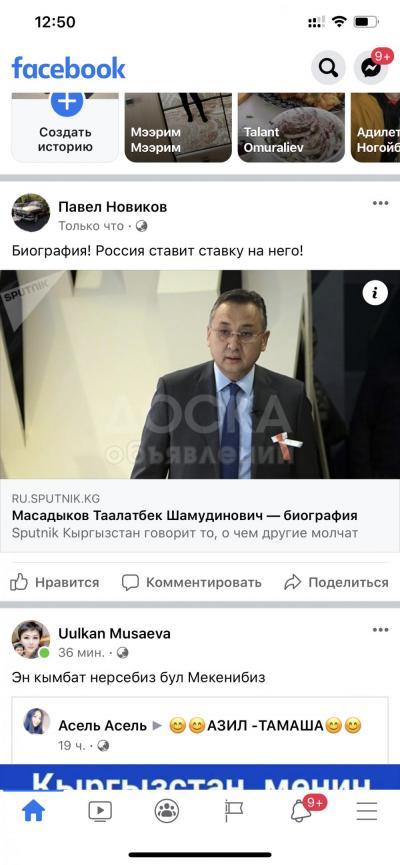Tap Комментировать to comment
Screen dimensions: 400x865
coord(191,582)
